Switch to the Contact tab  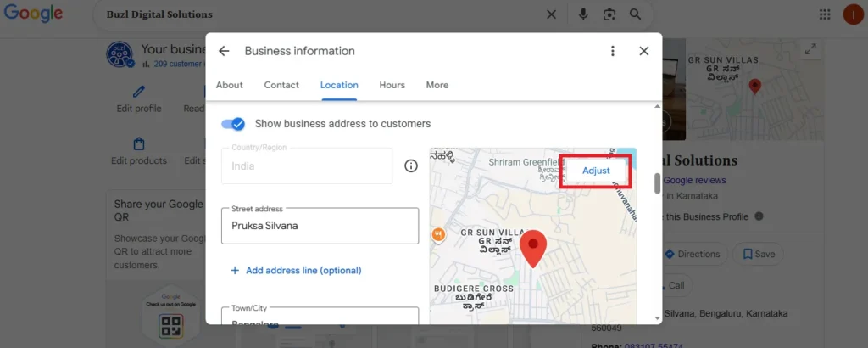tap(281, 85)
